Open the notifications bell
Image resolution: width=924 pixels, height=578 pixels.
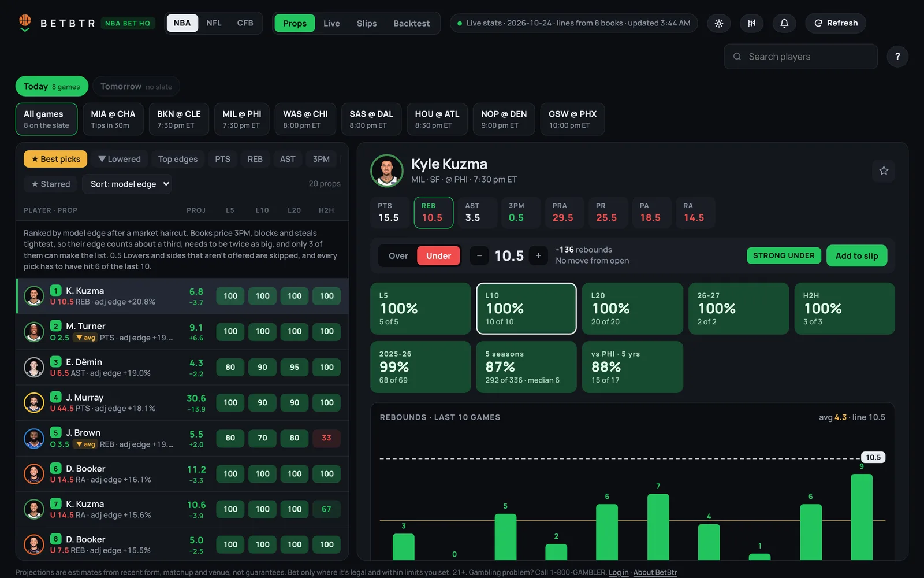(784, 23)
